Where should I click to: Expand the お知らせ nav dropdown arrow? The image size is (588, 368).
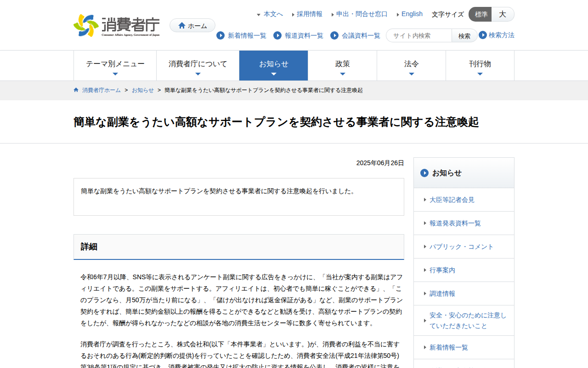tap(274, 74)
